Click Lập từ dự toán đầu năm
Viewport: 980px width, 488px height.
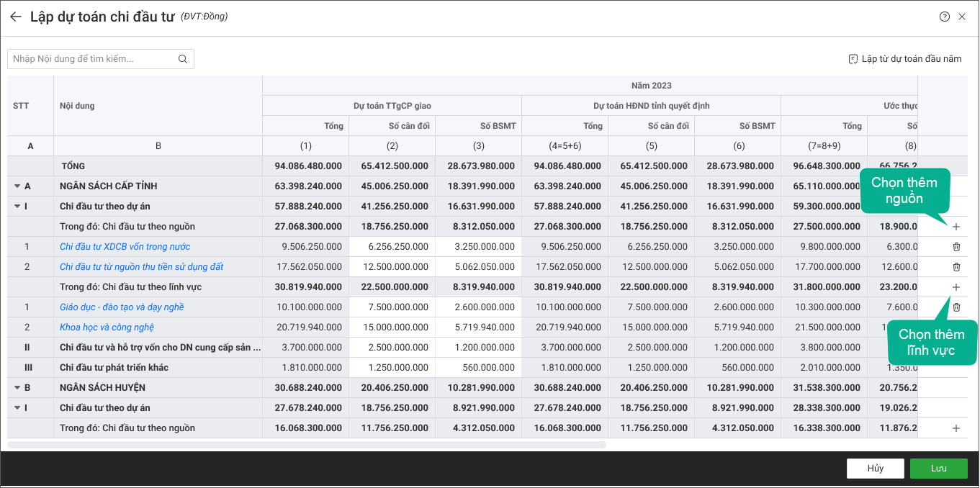tap(905, 59)
